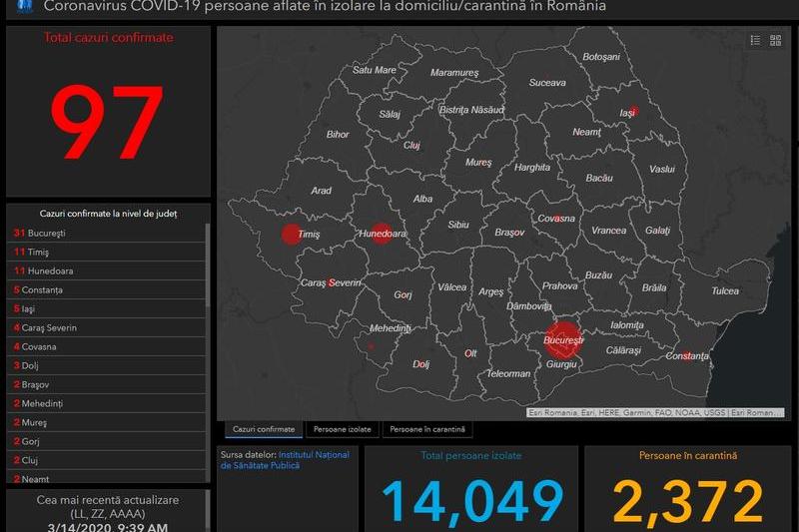Click the Tulcea county on map
The height and width of the screenshot is (532, 799).
[x=725, y=290]
